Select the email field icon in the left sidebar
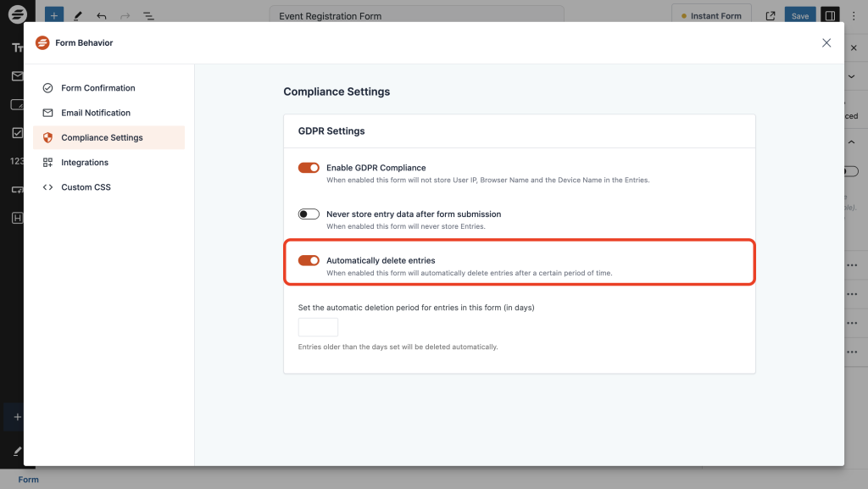This screenshot has width=868, height=489. point(17,76)
